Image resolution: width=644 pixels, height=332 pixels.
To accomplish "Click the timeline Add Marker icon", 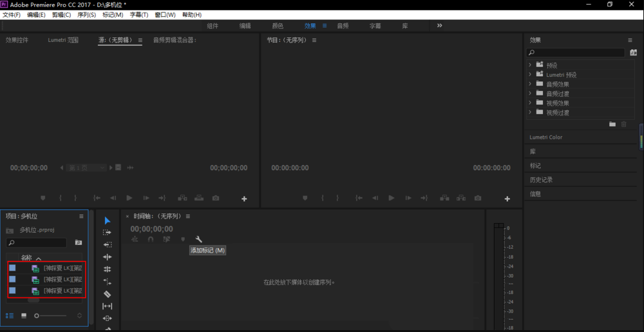I will pos(183,239).
